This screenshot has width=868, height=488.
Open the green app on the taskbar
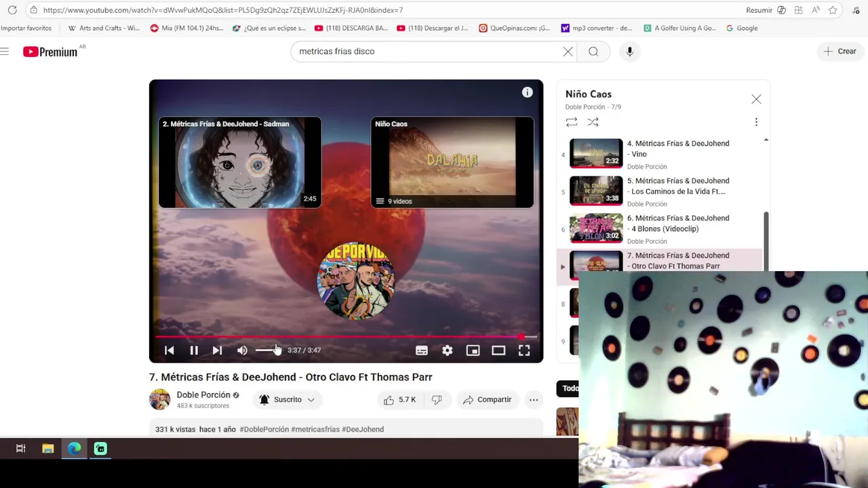pyautogui.click(x=100, y=449)
